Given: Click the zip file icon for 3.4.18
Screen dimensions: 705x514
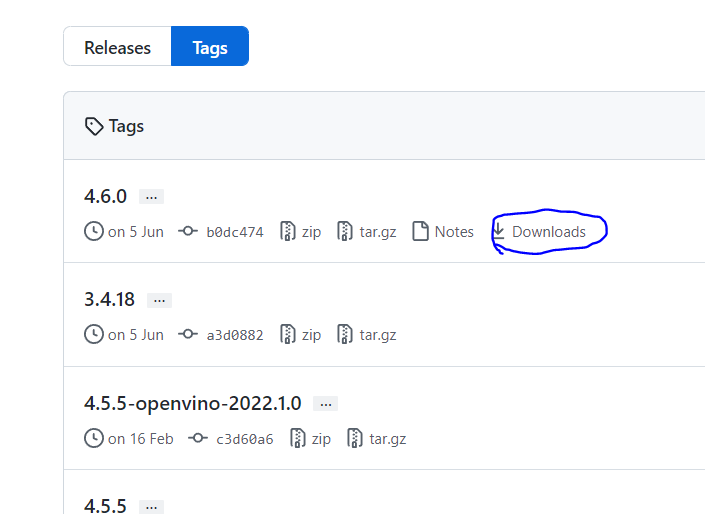Looking at the screenshot, I should tap(288, 335).
